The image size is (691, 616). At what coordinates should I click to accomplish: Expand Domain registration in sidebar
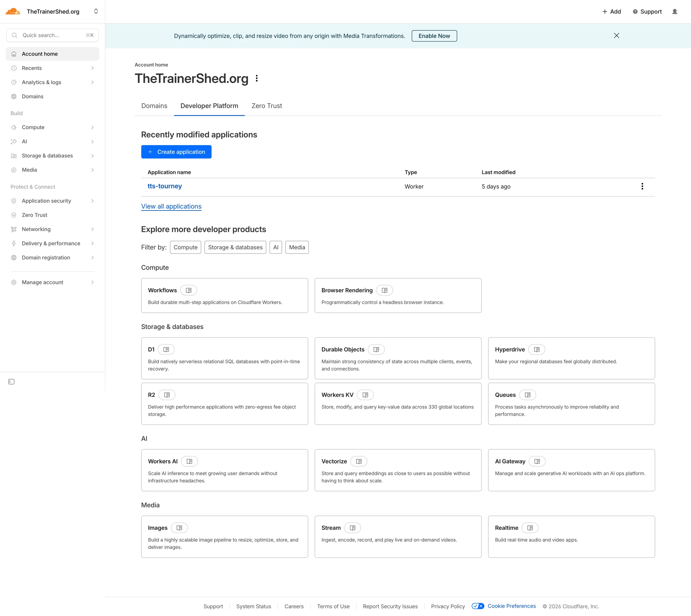(52, 258)
